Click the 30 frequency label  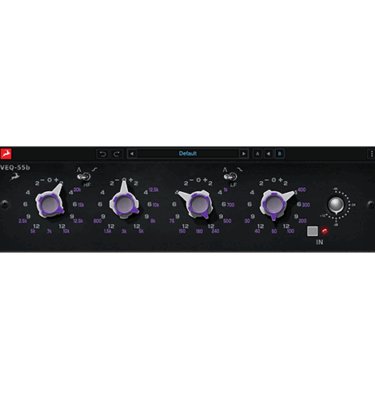coord(247,221)
